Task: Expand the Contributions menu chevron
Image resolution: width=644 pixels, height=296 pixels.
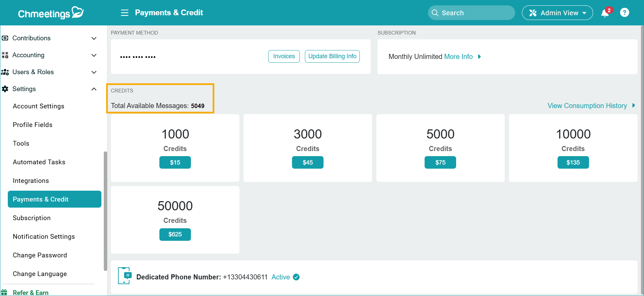Action: point(94,38)
